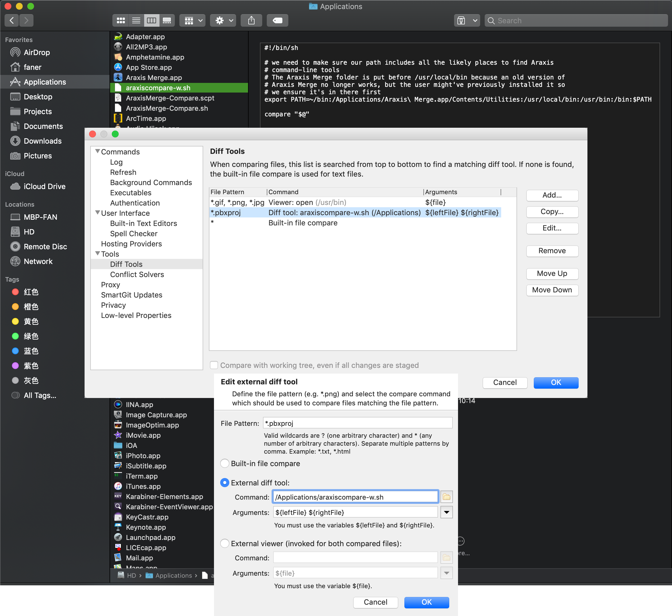The image size is (672, 616).
Task: Select Diff Tools menu item in sidebar
Action: point(127,264)
